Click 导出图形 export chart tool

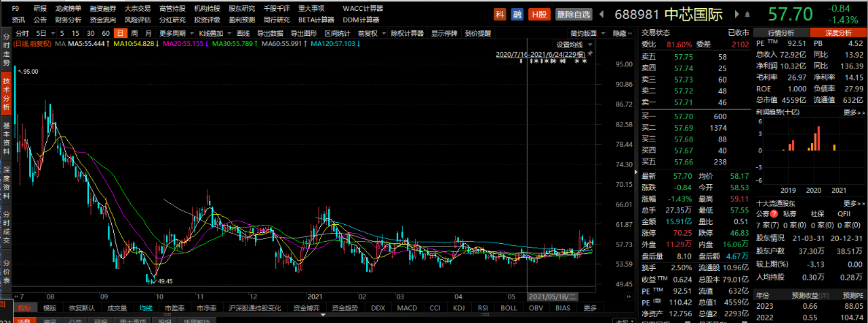[x=304, y=33]
